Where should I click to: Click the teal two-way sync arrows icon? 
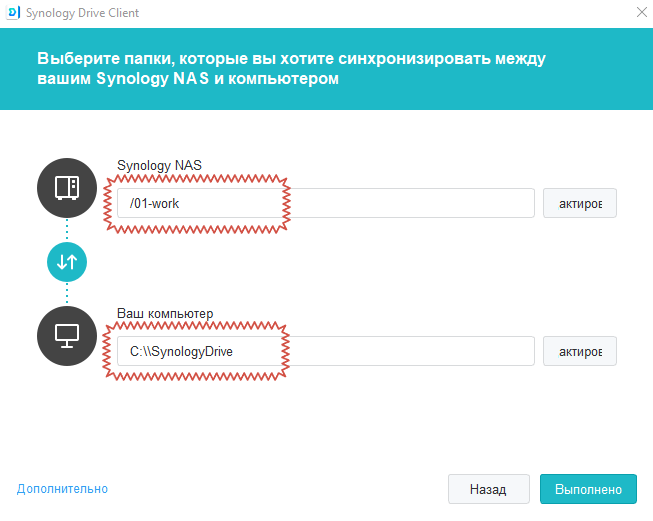67,263
